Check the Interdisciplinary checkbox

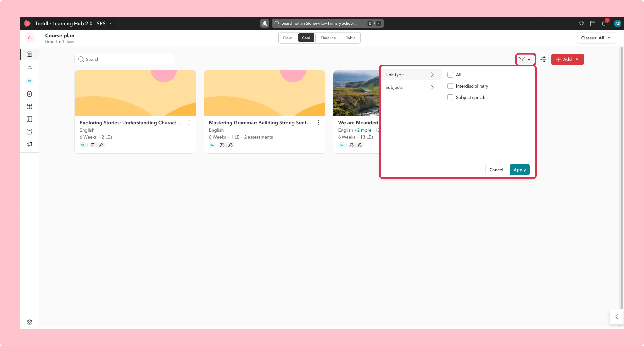[x=450, y=86]
